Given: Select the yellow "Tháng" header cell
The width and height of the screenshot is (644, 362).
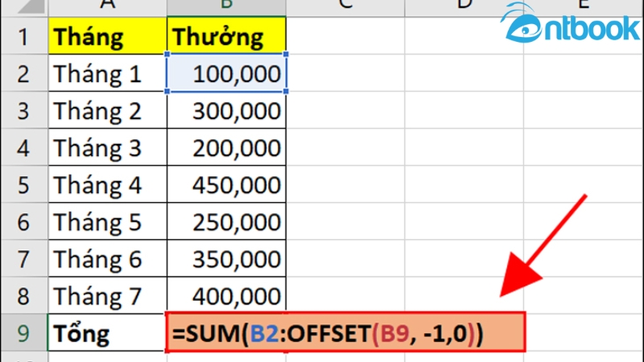Looking at the screenshot, I should (106, 36).
